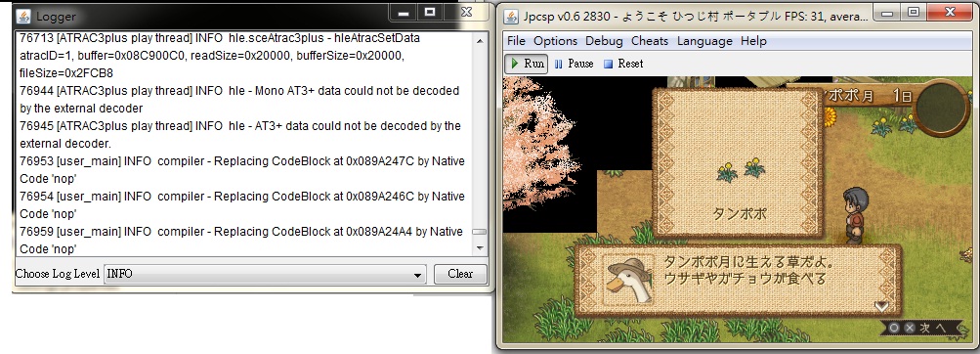Screen dimensions: 980x354
Task: Click the Reset button in Jpcsp toolbar
Action: click(x=623, y=64)
